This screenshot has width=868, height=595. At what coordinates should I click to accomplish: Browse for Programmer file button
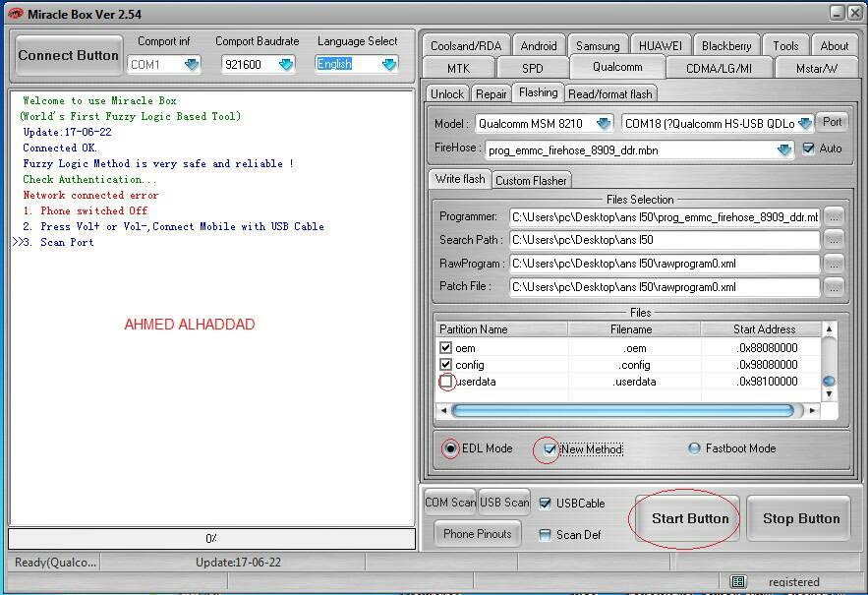point(834,216)
